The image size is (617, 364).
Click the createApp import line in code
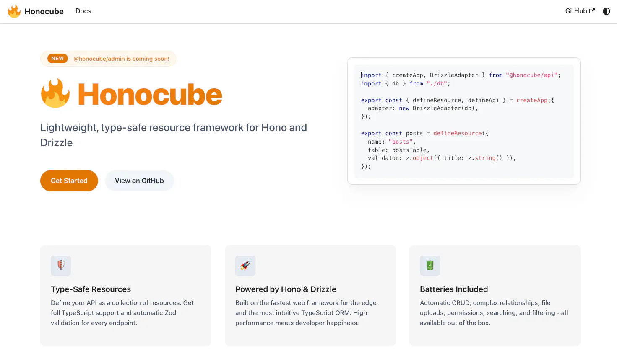(461, 75)
